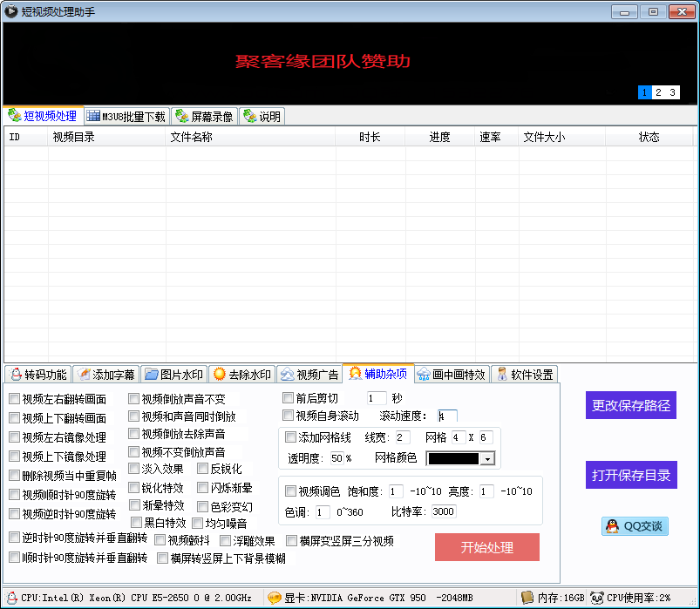Screen dimensions: 700x609
Task: Click the QQ penguin icon
Action: [613, 526]
